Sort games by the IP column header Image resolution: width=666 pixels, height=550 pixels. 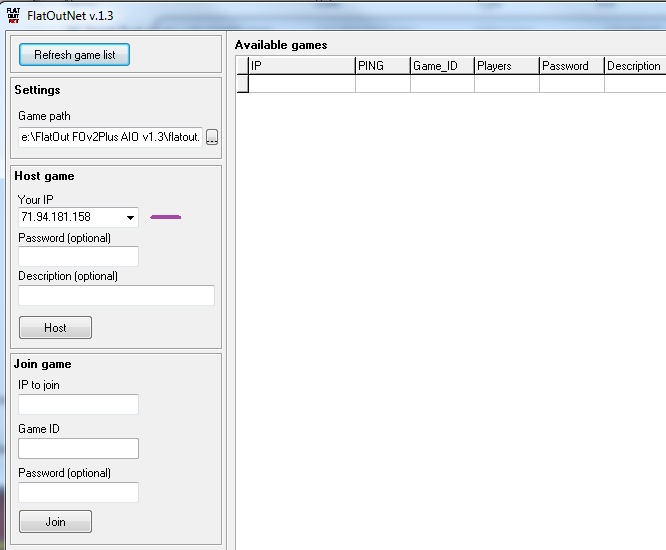[x=302, y=65]
